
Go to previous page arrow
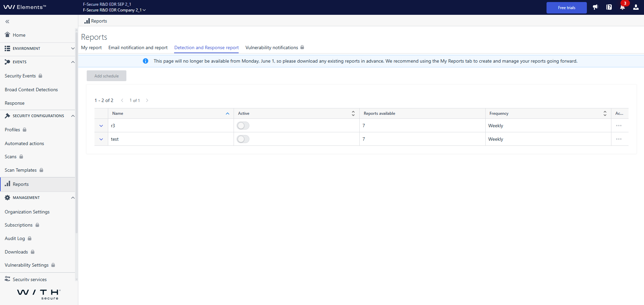122,100
